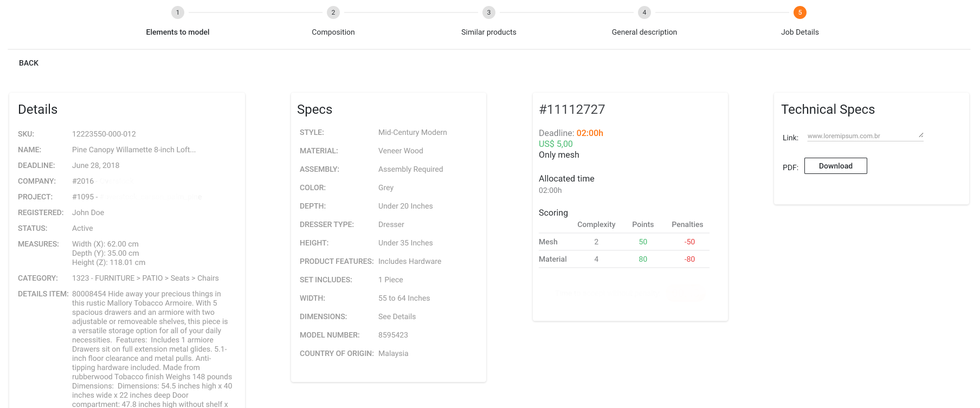Click the model number 8595423
The image size is (980, 408).
393,335
